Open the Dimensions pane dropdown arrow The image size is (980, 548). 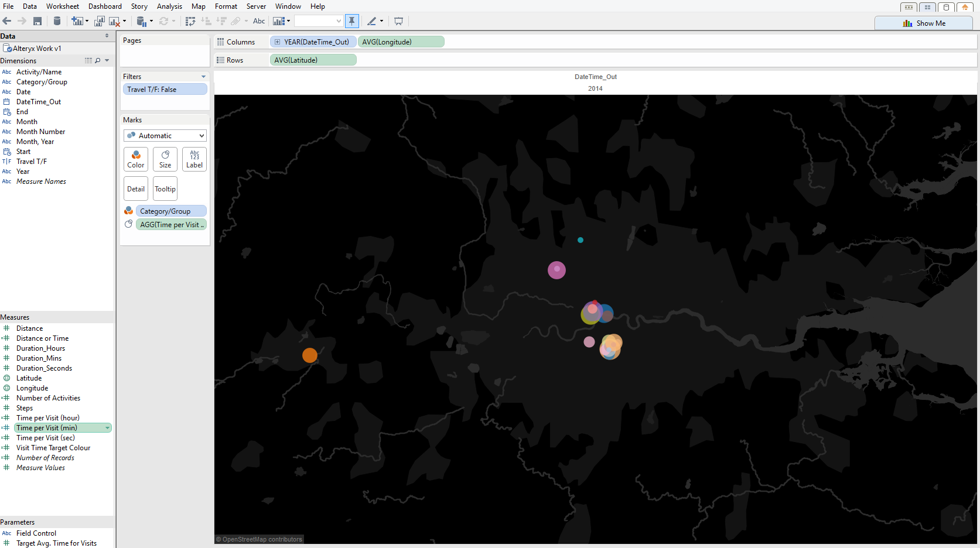[x=107, y=61]
